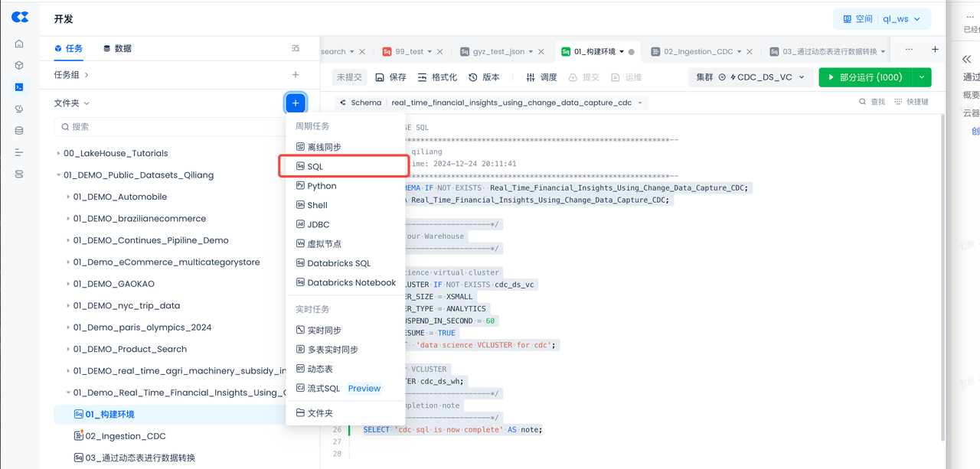Switch to the 数据 tab
The width and height of the screenshot is (980, 469).
pyautogui.click(x=117, y=49)
